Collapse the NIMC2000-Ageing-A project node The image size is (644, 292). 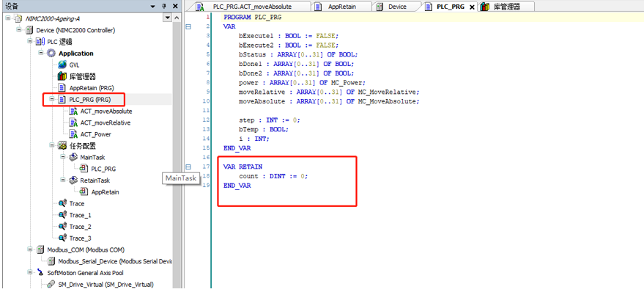pos(8,18)
